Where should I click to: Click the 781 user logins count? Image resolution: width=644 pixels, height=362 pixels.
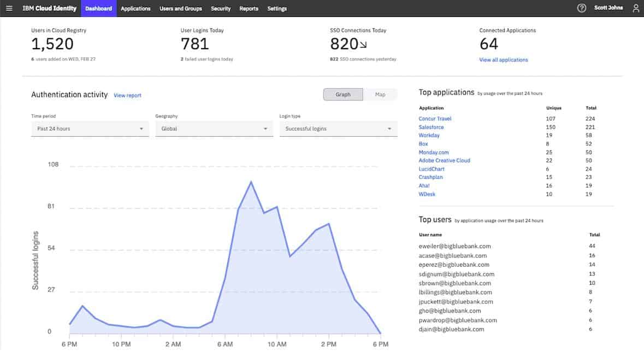194,44
